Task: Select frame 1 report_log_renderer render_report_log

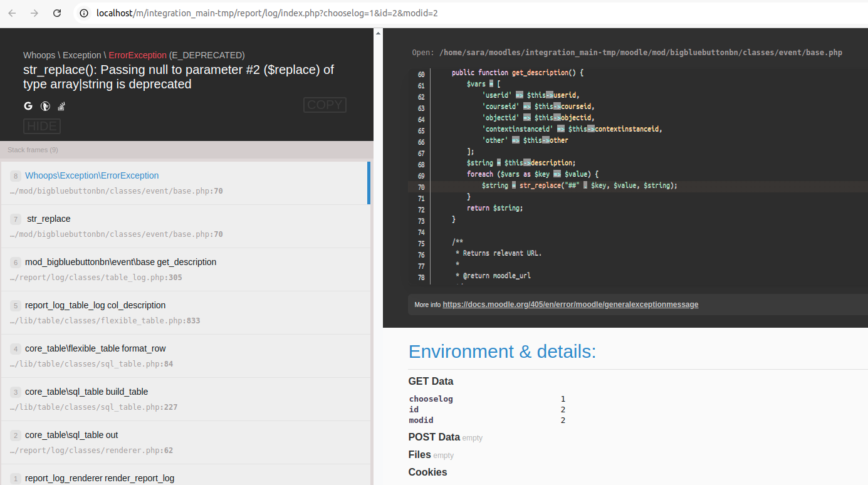Action: click(x=186, y=475)
